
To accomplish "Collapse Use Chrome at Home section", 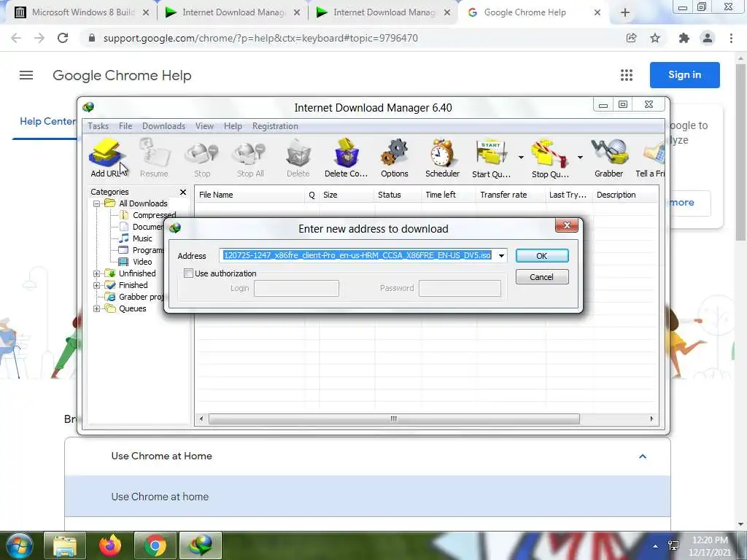I will [x=643, y=456].
